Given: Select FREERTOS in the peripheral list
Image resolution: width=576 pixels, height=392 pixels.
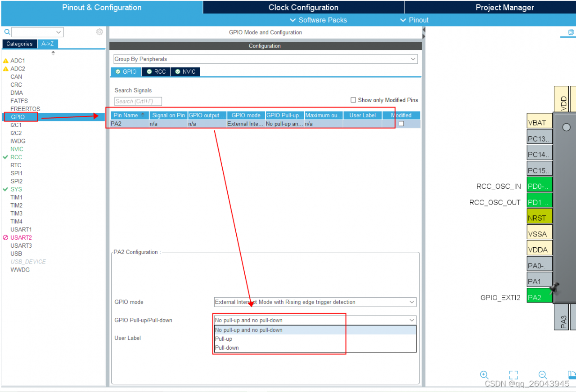Looking at the screenshot, I should [25, 109].
